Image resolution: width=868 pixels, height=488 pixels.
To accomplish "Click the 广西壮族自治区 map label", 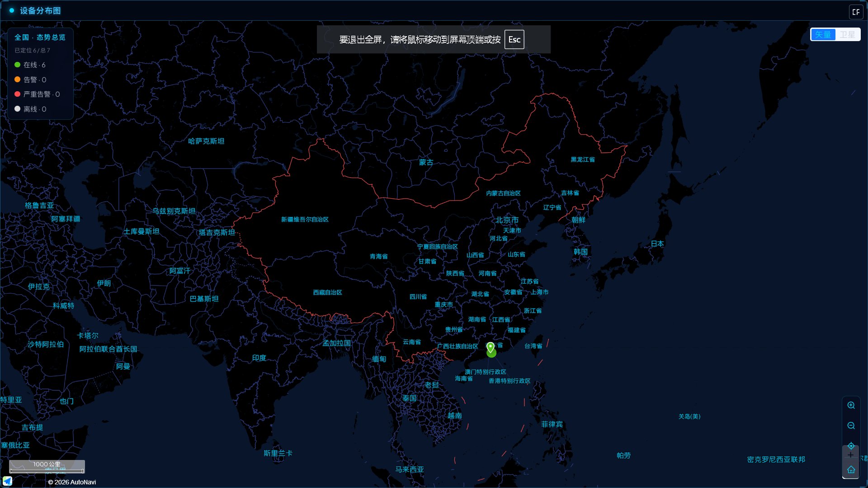I will click(458, 346).
